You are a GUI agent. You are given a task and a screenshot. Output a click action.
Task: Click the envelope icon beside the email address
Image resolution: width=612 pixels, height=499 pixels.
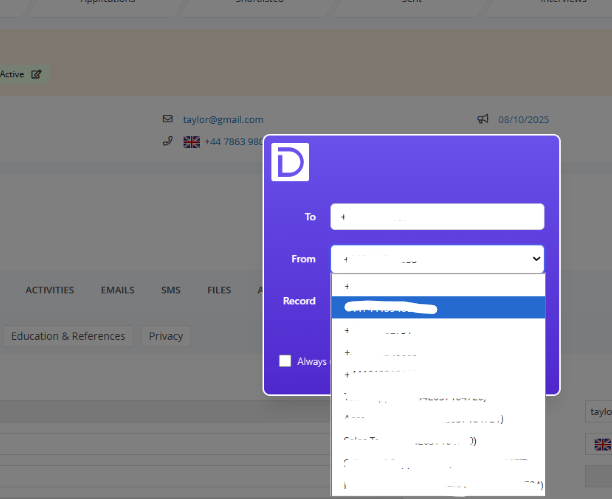pos(167,119)
